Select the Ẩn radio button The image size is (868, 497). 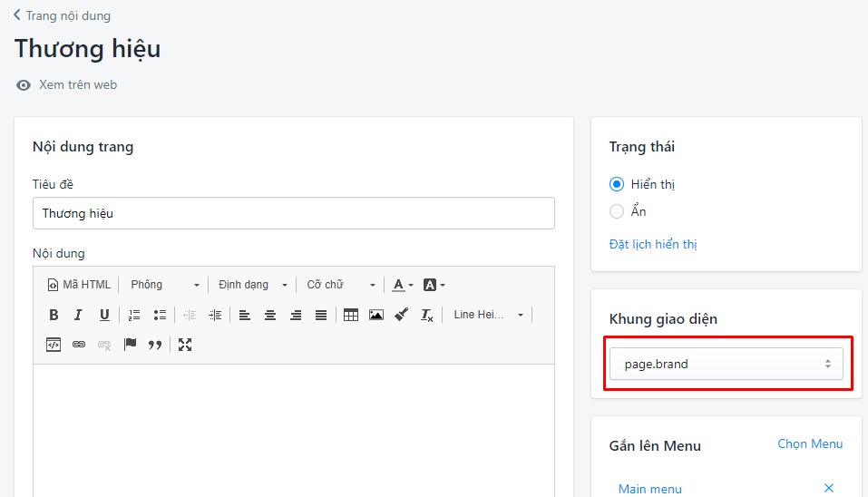coord(617,211)
